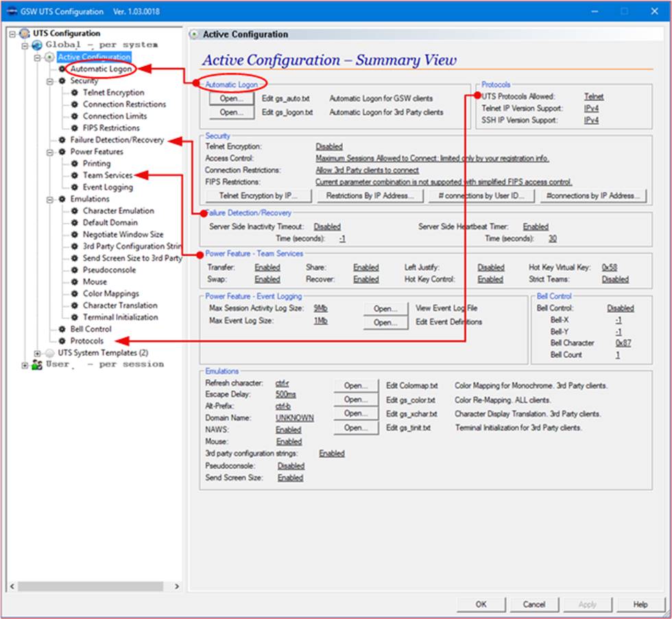Collapse the Active Configuration tree node
The image size is (672, 619).
[37, 57]
